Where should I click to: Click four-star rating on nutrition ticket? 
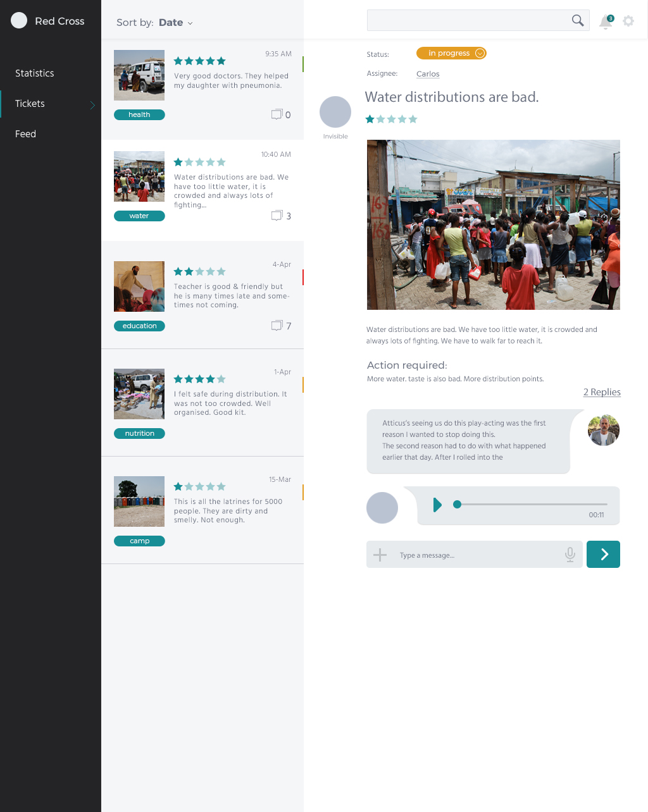(200, 379)
